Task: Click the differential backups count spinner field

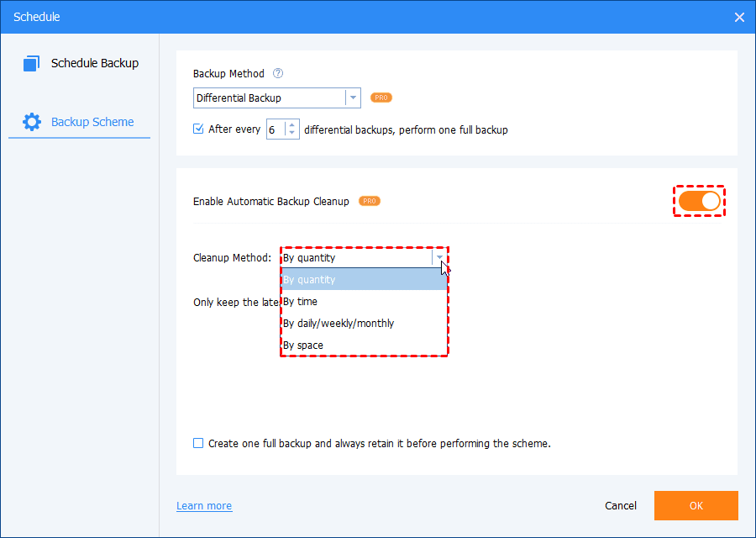Action: pos(276,129)
